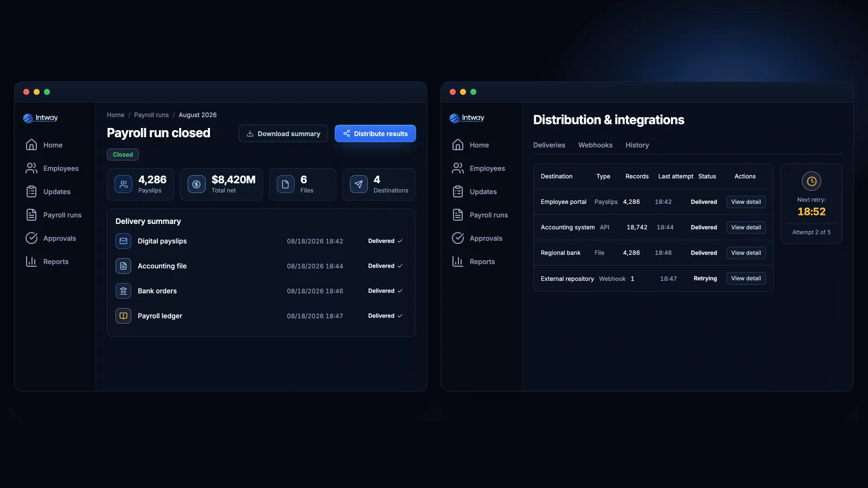The width and height of the screenshot is (868, 488).
Task: Click Approvals label in Distribution & integrations sidebar
Action: (486, 238)
